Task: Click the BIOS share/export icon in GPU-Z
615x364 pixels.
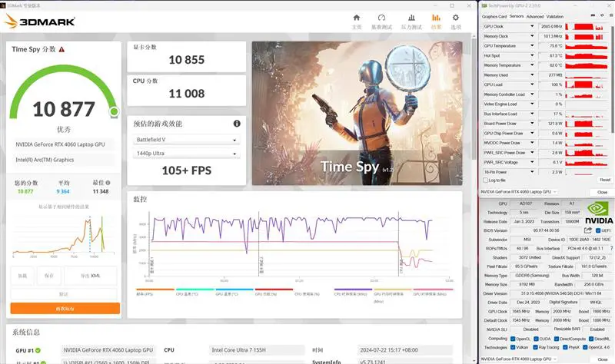Action: [587, 230]
